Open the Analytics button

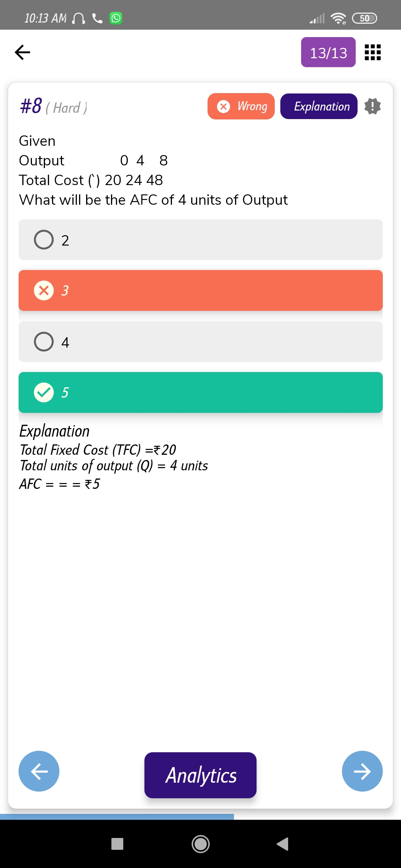coord(200,775)
